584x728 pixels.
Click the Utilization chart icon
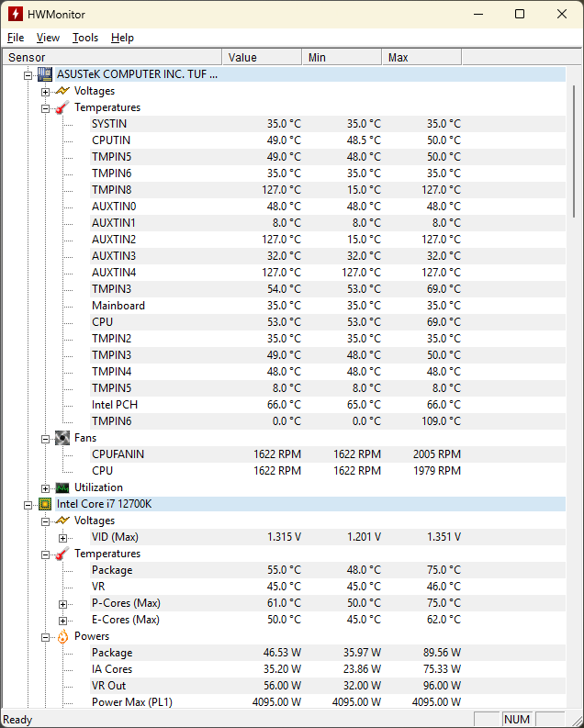[x=62, y=487]
